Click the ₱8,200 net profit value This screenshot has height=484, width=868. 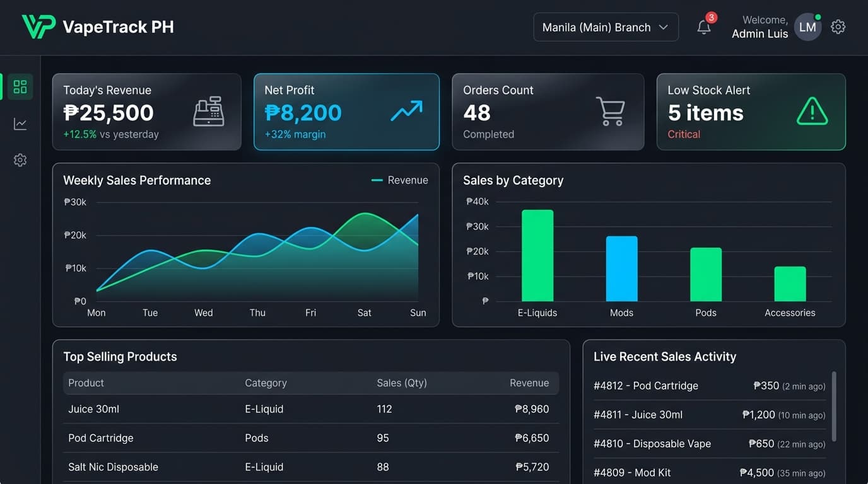303,113
